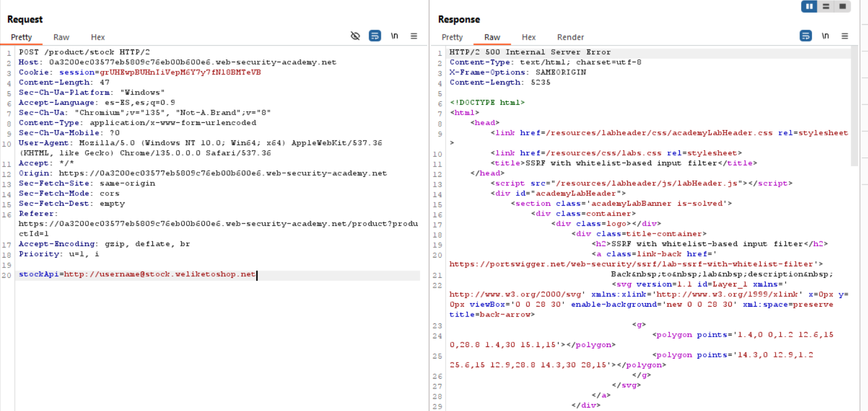This screenshot has height=411, width=868.
Task: Switch to the top/bottom stacked layout icon
Action: click(x=826, y=6)
